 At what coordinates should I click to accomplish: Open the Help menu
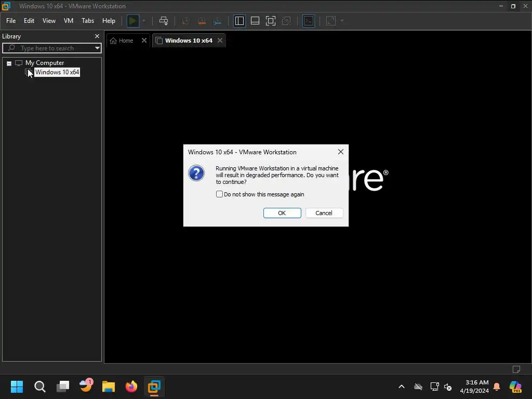click(109, 21)
